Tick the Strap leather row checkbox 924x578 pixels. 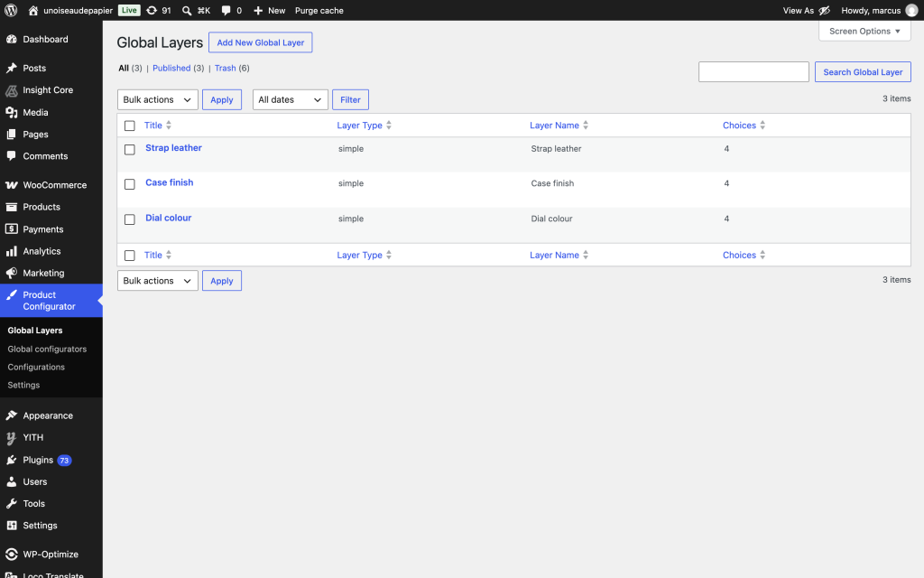(130, 150)
